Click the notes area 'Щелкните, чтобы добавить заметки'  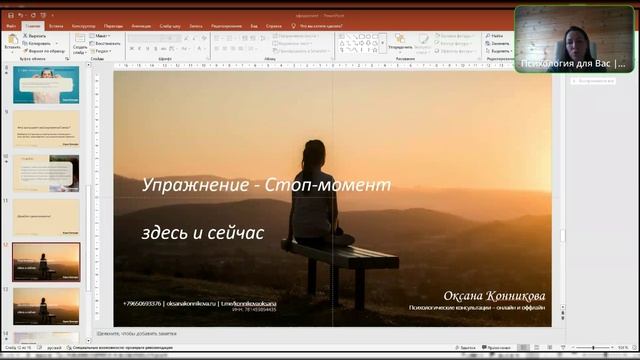tap(137, 334)
